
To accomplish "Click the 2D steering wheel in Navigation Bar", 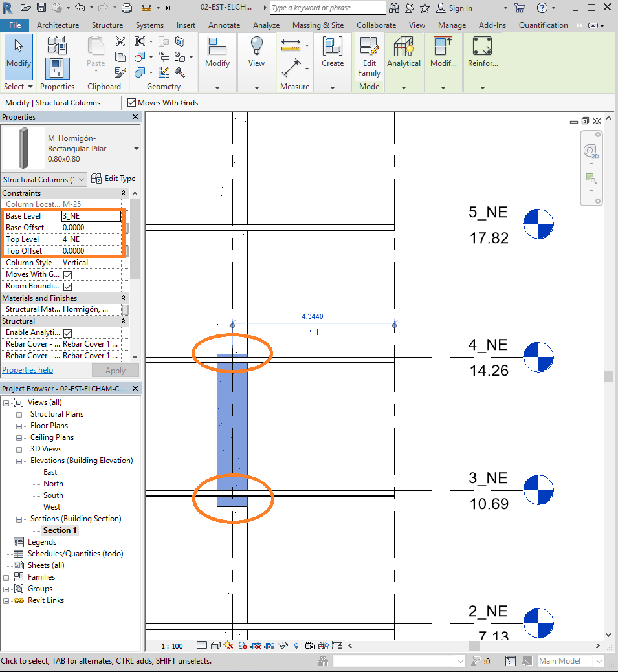I will coord(590,151).
